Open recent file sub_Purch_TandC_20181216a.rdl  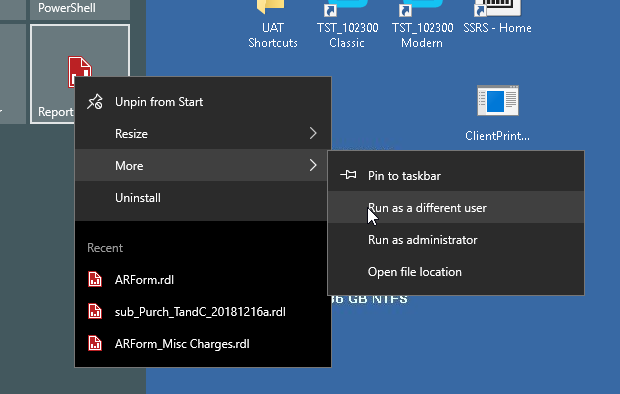[203, 312]
